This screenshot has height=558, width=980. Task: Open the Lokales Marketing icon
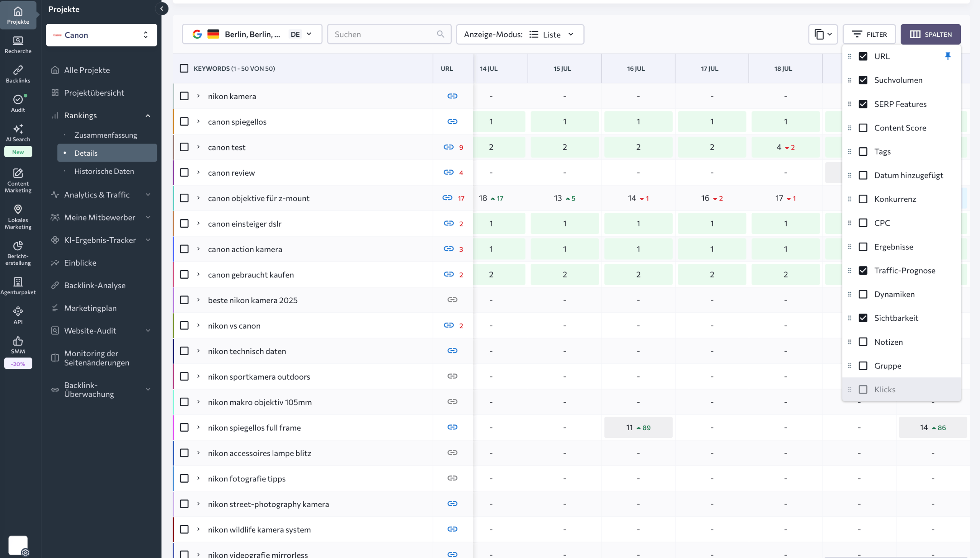click(x=18, y=217)
